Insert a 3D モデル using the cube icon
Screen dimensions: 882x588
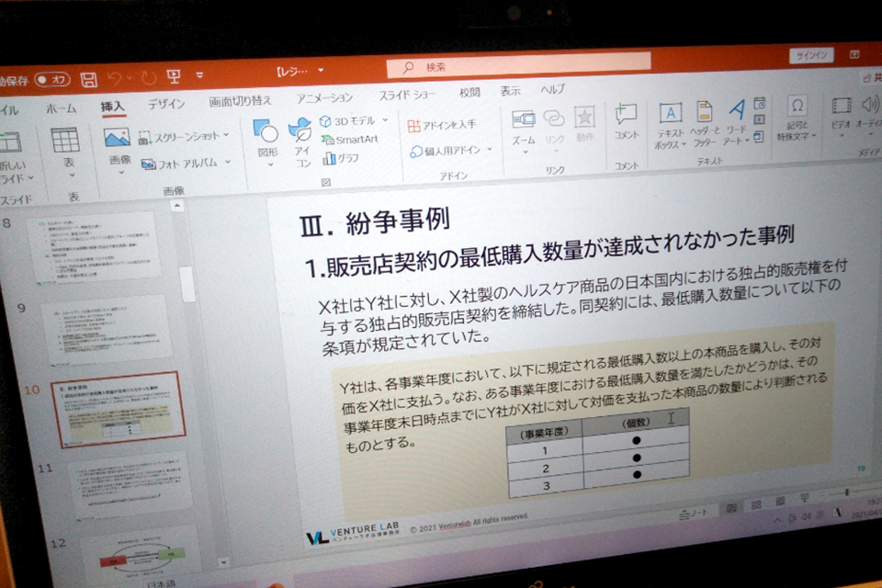click(x=325, y=121)
